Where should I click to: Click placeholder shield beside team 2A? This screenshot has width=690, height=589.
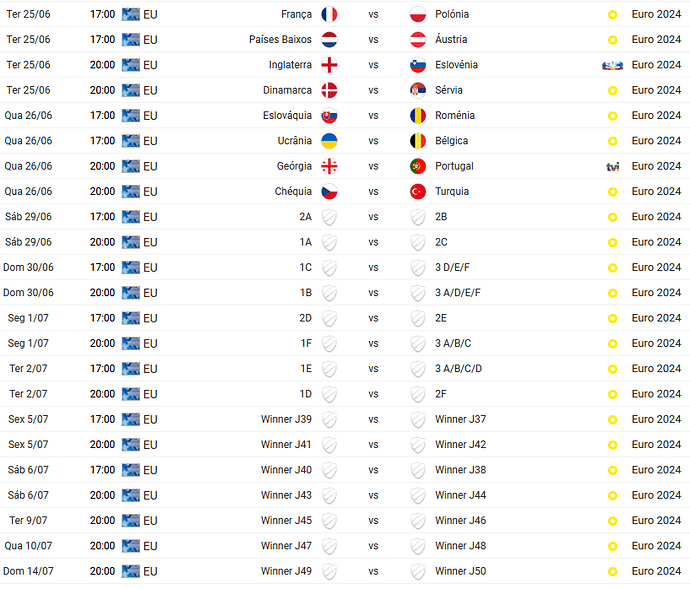(x=329, y=217)
